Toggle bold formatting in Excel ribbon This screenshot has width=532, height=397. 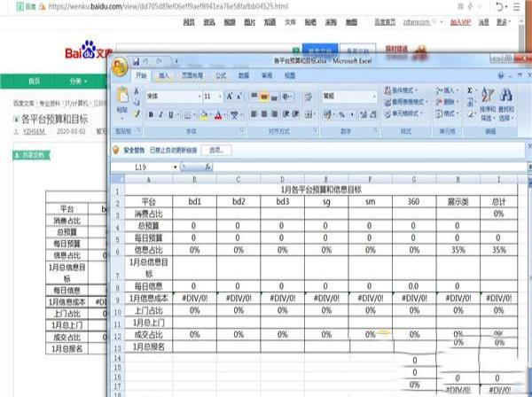click(151, 114)
